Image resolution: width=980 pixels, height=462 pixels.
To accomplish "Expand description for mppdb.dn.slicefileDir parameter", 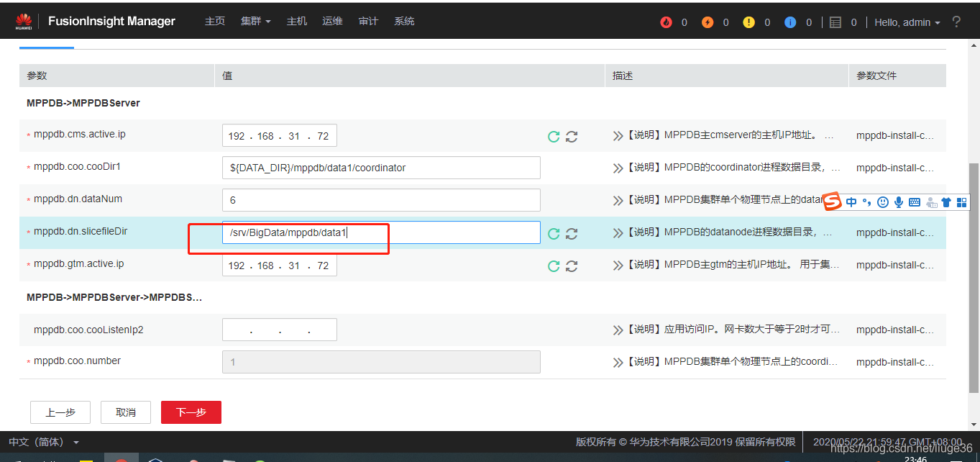I will pos(618,233).
